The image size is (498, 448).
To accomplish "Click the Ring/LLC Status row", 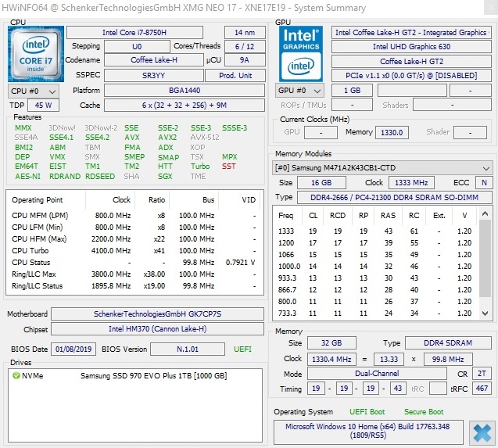I will click(x=134, y=286).
